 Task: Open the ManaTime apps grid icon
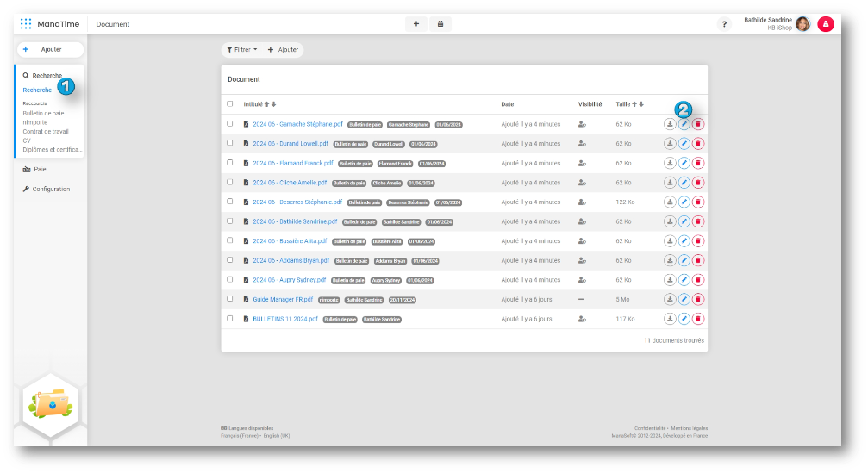click(26, 24)
